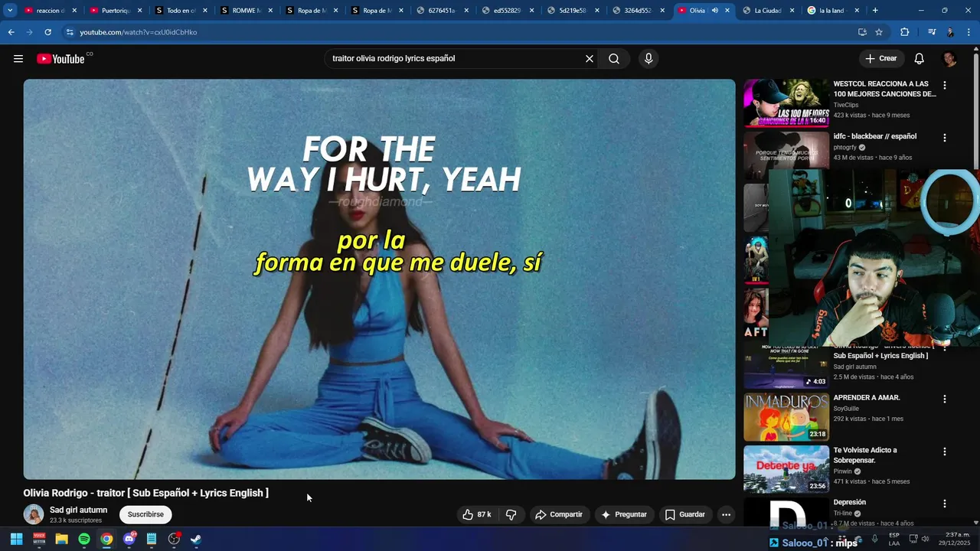Bookmark this page with the star
Image resolution: width=980 pixels, height=551 pixels.
pos(879,32)
